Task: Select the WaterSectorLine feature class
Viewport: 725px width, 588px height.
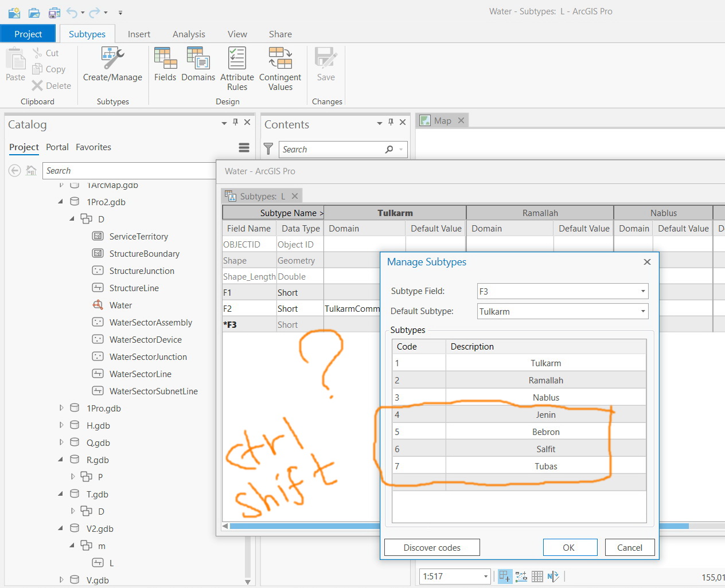Action: [141, 374]
